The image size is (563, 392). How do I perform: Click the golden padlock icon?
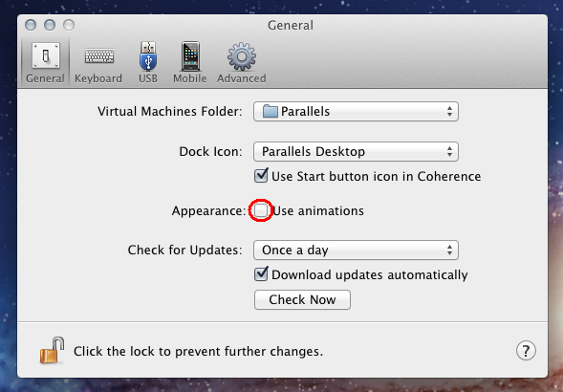(x=52, y=350)
